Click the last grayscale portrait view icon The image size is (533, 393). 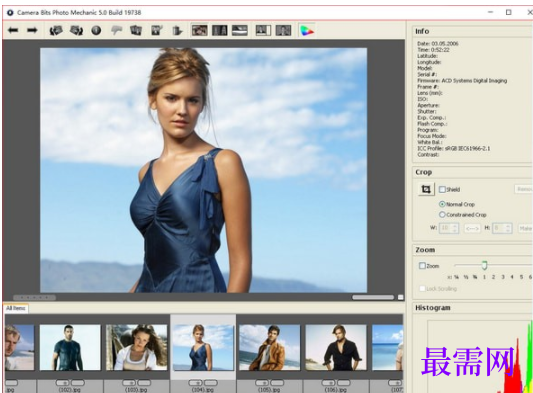click(283, 30)
